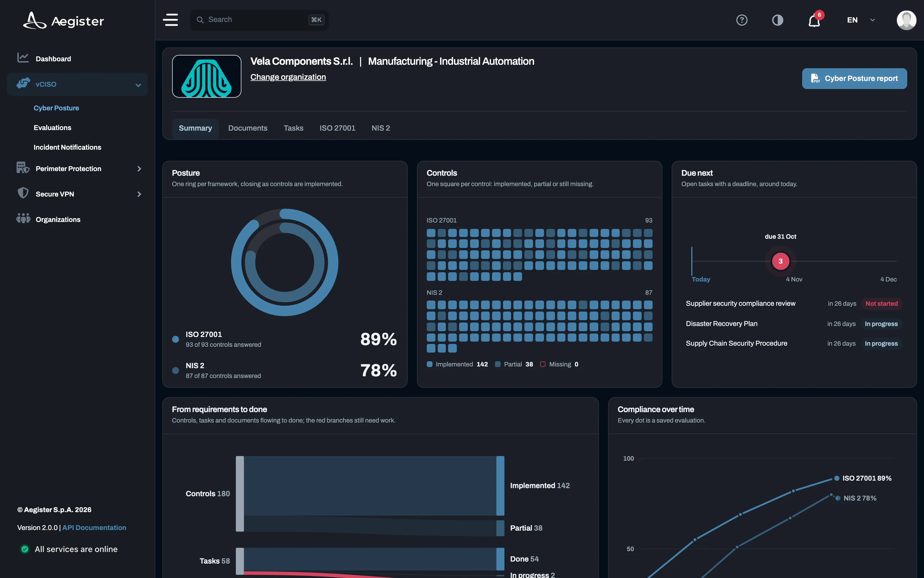Screen dimensions: 924x578
Task: Open the NIS 2 tab
Action: pos(381,128)
